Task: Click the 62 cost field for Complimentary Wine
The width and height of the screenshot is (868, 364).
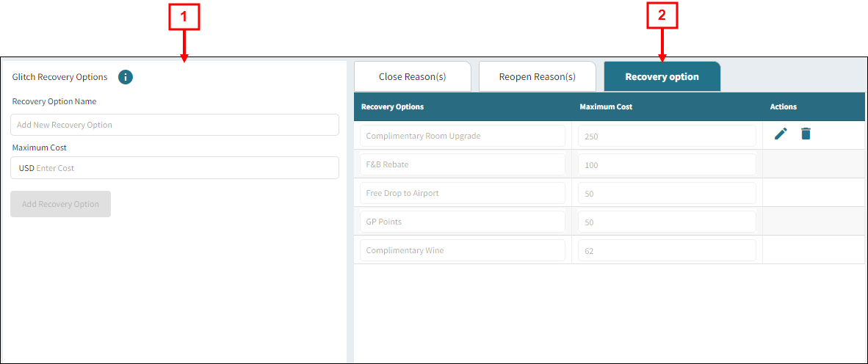Action: click(667, 250)
